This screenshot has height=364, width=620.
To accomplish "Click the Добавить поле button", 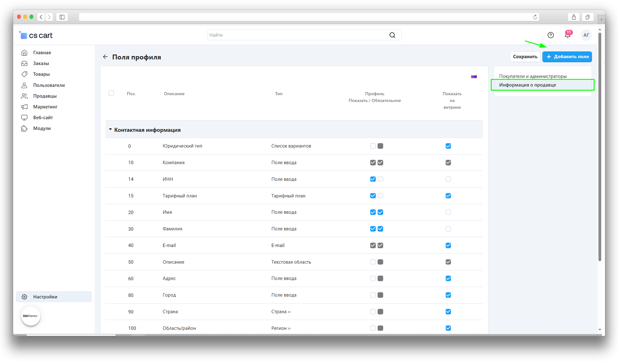I will [567, 57].
